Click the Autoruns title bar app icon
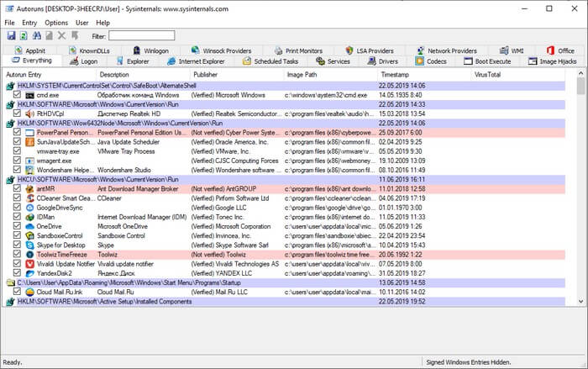This screenshot has width=588, height=369. click(9, 8)
